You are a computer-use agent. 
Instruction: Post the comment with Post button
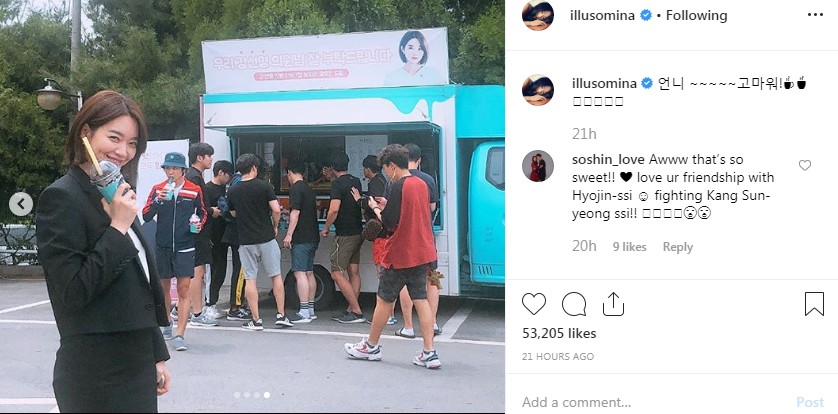[810, 402]
